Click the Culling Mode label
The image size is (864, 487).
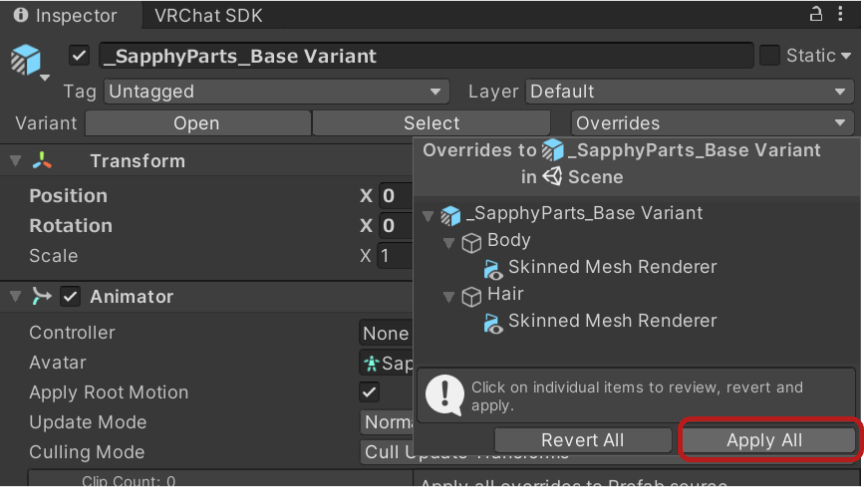click(87, 452)
